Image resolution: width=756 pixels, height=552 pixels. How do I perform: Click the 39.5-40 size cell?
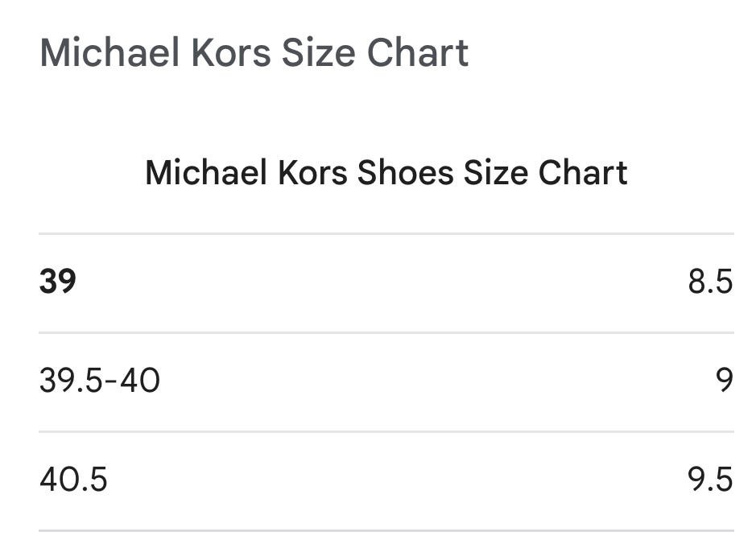pyautogui.click(x=100, y=381)
